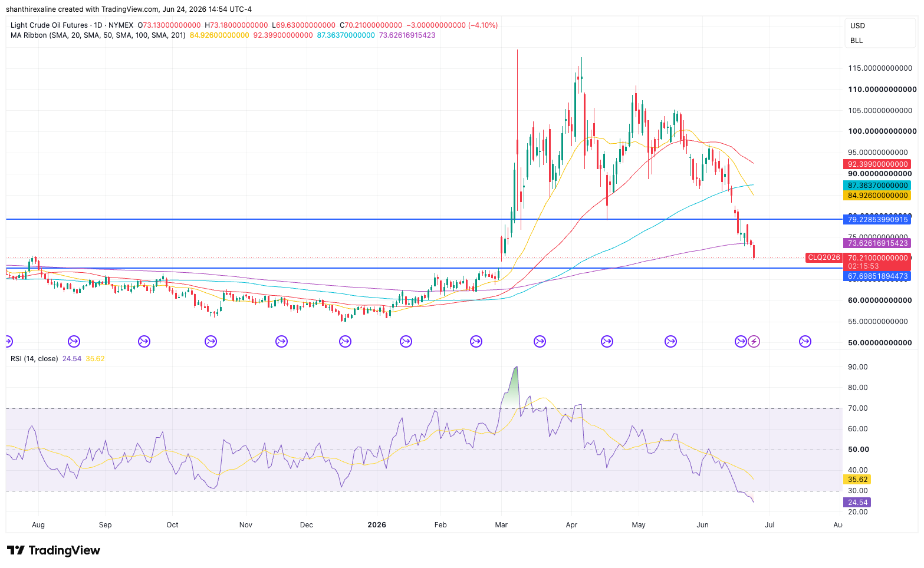Click the purple lightning-bolt event icon
The height and width of the screenshot is (568, 924).
tap(754, 341)
